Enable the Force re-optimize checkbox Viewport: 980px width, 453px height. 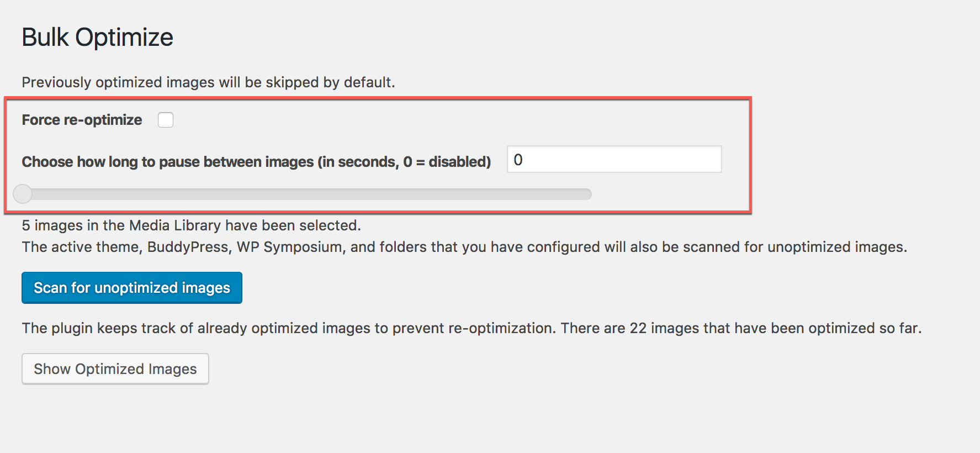166,120
